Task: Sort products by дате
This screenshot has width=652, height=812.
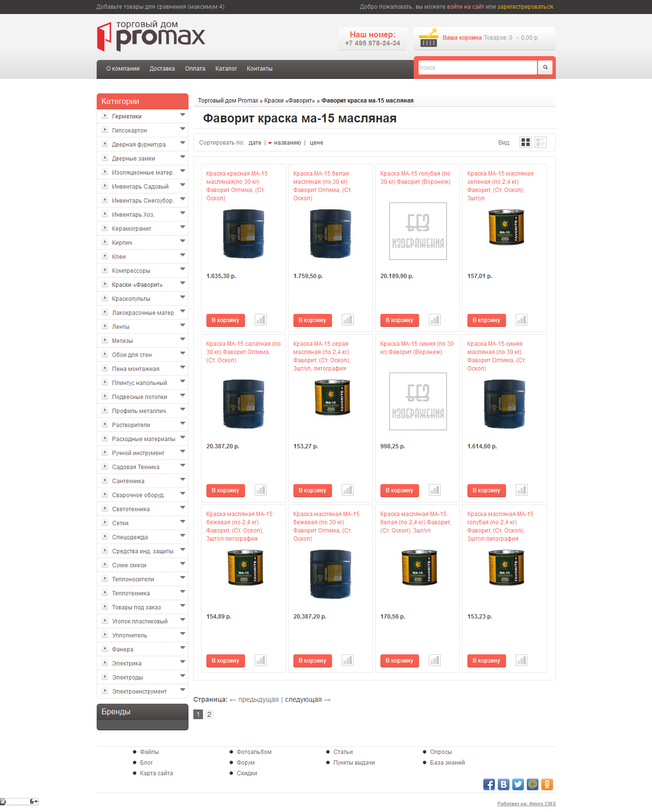Action: (x=255, y=143)
